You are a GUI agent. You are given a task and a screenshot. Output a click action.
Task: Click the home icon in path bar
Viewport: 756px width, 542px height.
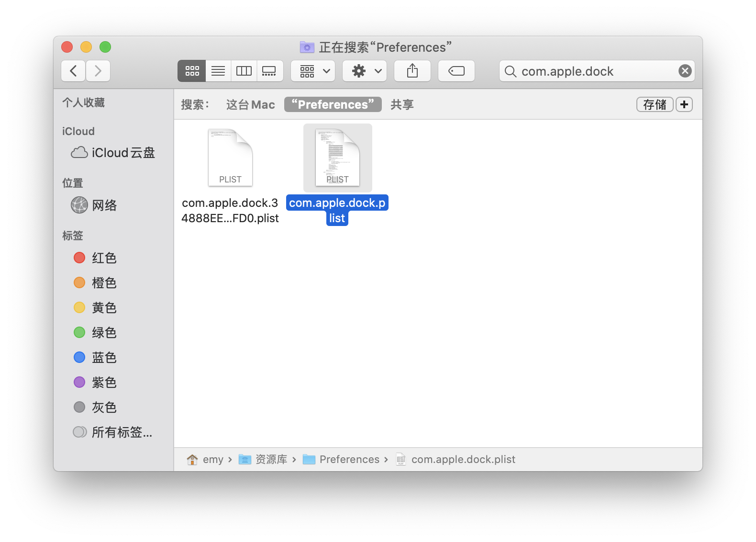point(192,460)
